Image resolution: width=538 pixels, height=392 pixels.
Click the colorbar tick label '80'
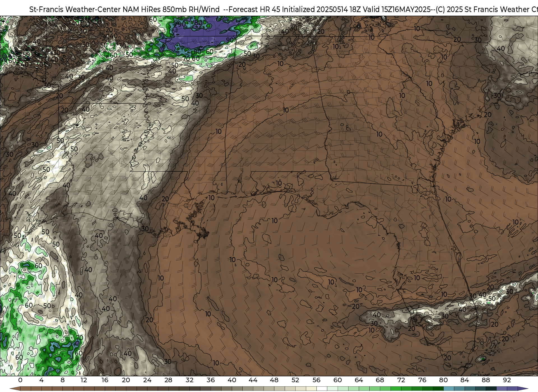point(443,380)
